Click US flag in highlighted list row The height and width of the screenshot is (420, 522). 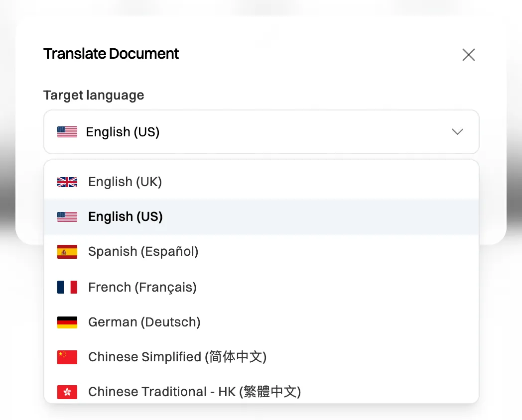pyautogui.click(x=67, y=217)
